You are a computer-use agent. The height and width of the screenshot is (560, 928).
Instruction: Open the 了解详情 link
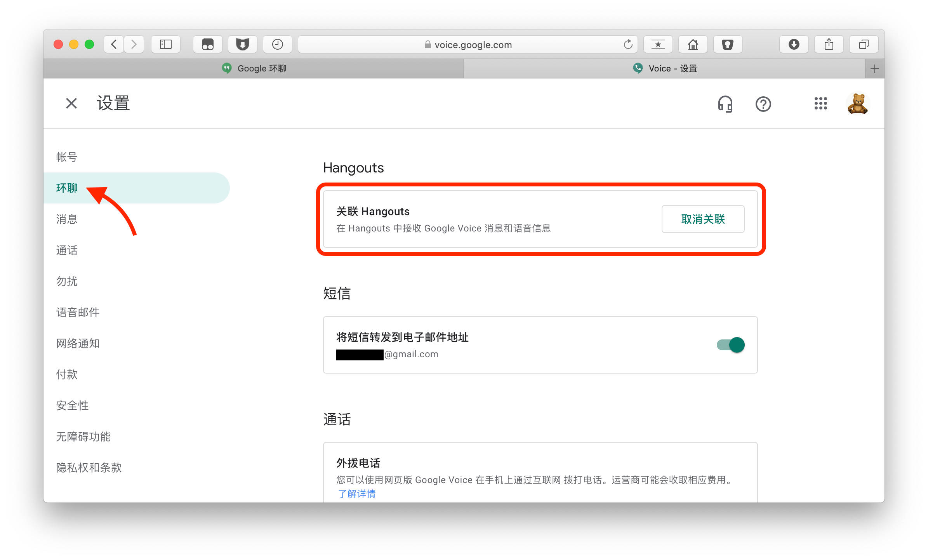click(356, 494)
